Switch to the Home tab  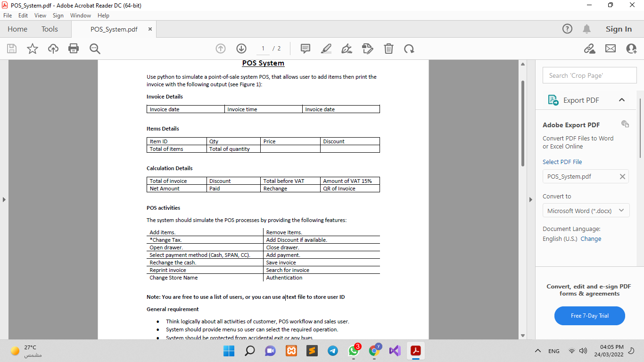point(17,29)
